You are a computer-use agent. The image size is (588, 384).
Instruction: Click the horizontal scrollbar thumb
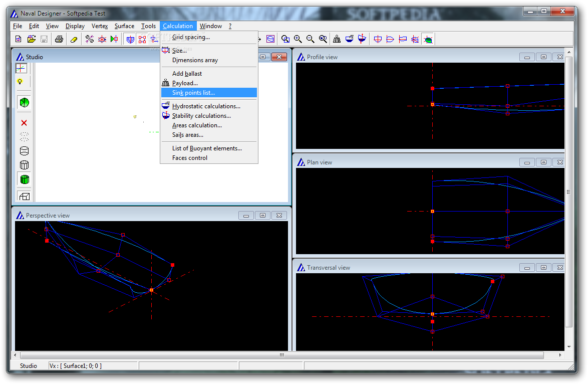click(x=281, y=355)
